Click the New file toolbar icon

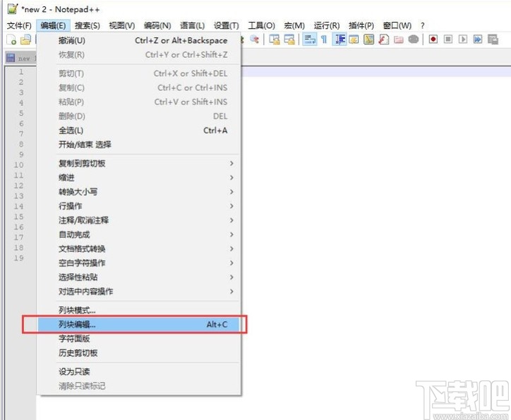pos(11,40)
